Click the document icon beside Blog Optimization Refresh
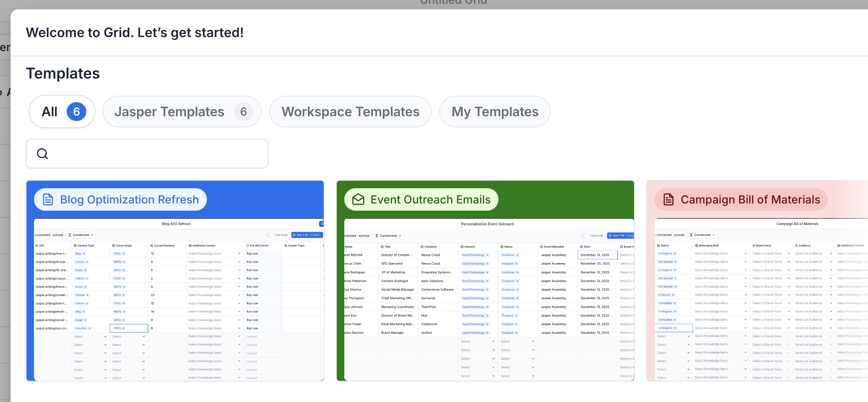The height and width of the screenshot is (402, 868). pos(48,199)
